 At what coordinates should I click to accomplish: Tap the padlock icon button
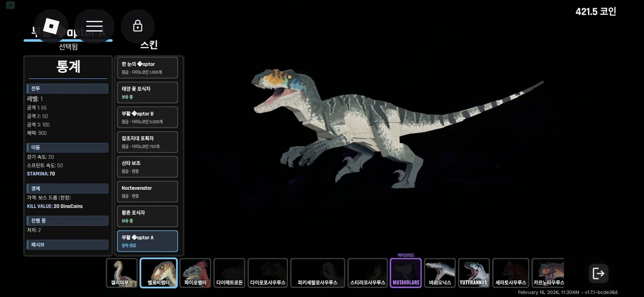138,26
